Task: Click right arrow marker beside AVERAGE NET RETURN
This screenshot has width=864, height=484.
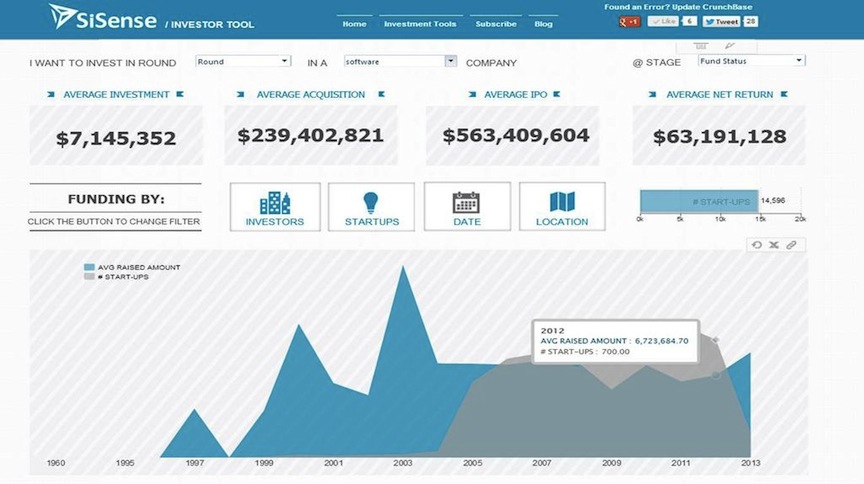Action: point(784,95)
